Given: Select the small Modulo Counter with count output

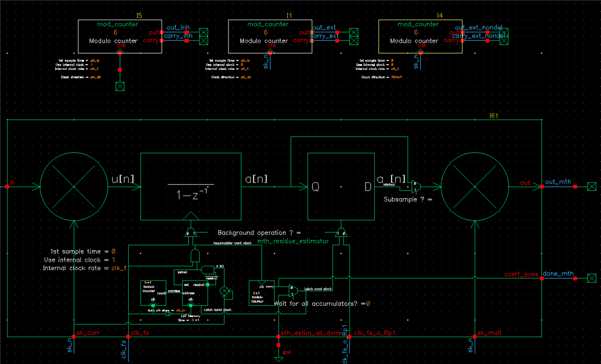Looking at the screenshot, I should pos(153,293).
